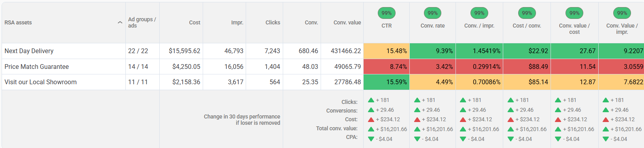Click the 46,793 impressions cell
Screen dimensions: 644x148
[224, 51]
